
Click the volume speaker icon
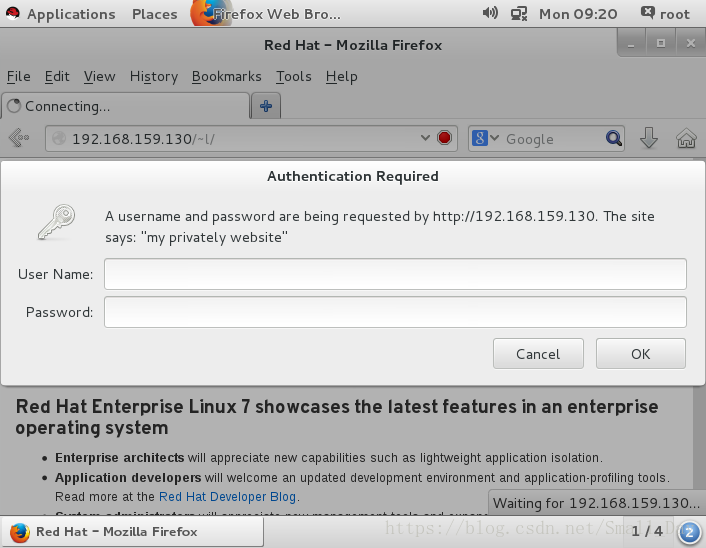click(490, 13)
